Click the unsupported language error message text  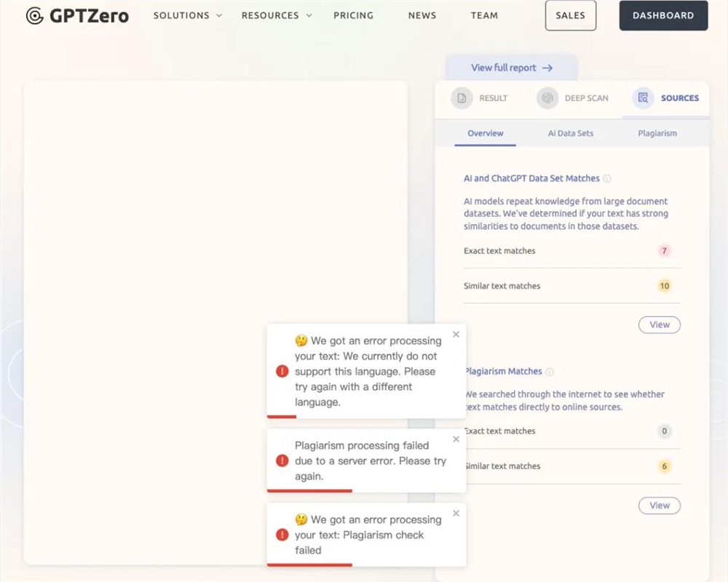(368, 371)
